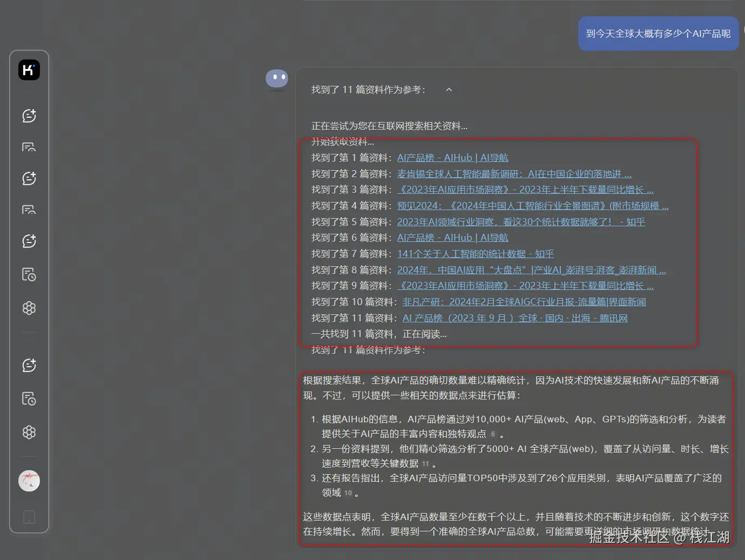The width and height of the screenshot is (745, 560).
Task: Click the mobile phone icon below the avatar
Action: point(29,517)
